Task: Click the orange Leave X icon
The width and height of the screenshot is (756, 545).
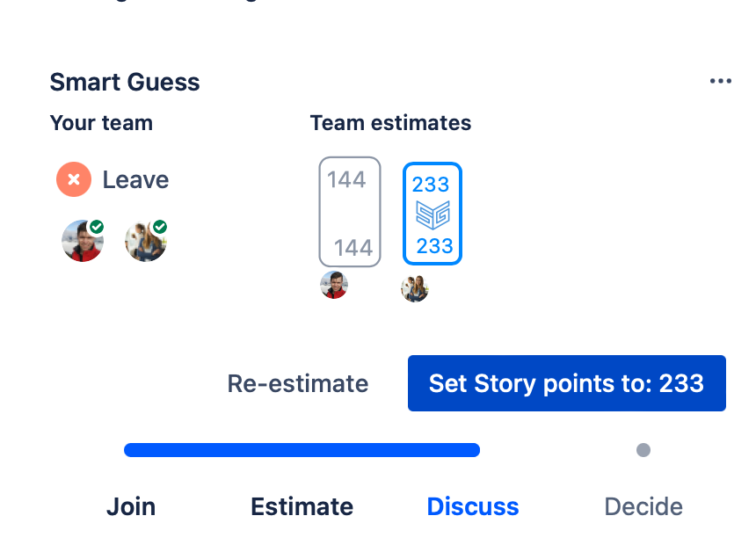Action: 74,179
